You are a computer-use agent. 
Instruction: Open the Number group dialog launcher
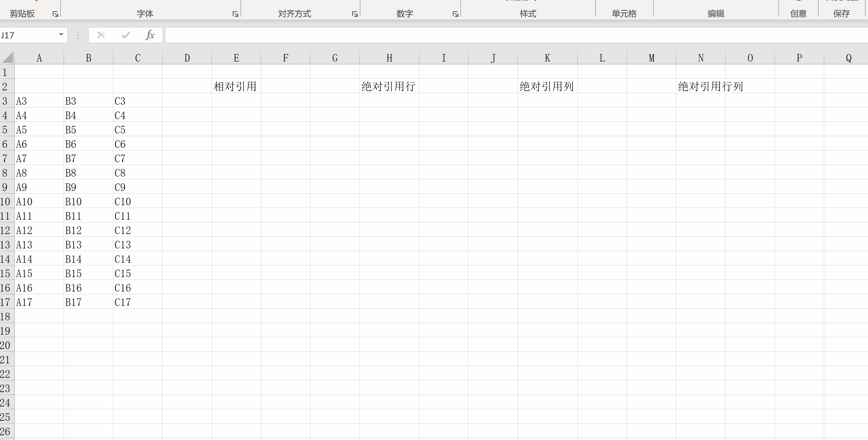pyautogui.click(x=455, y=14)
